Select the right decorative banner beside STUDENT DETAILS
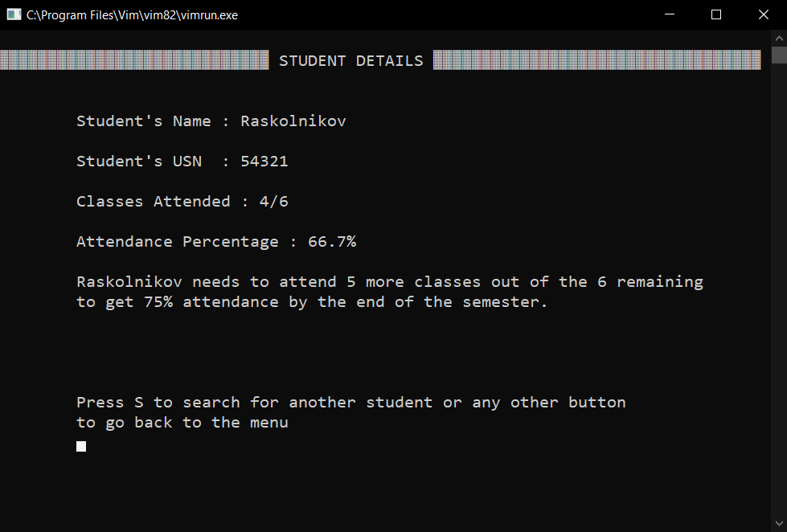This screenshot has width=787, height=532. point(596,60)
